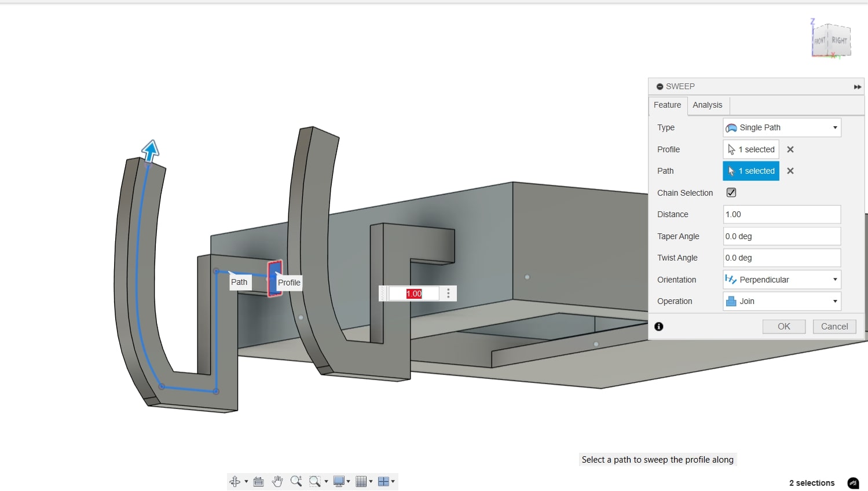Viewport: 868px width, 491px height.
Task: Click the Viewports layout icon
Action: (383, 481)
